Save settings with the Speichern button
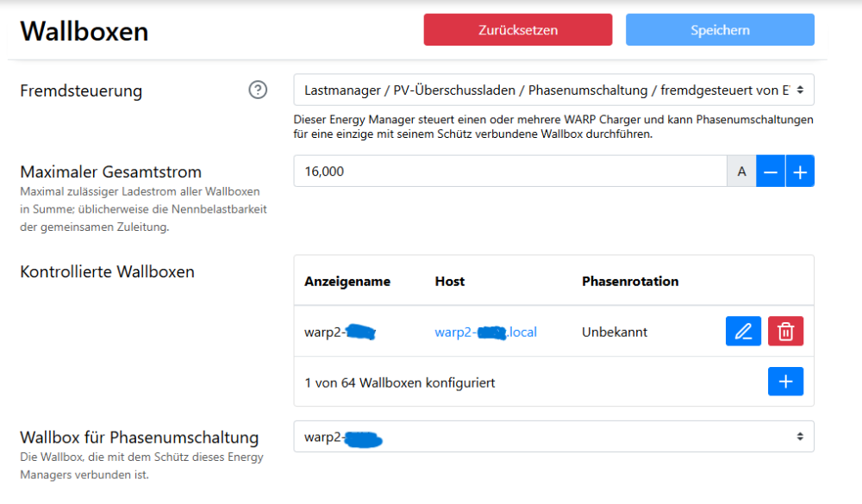Image resolution: width=862 pixels, height=504 pixels. (720, 30)
